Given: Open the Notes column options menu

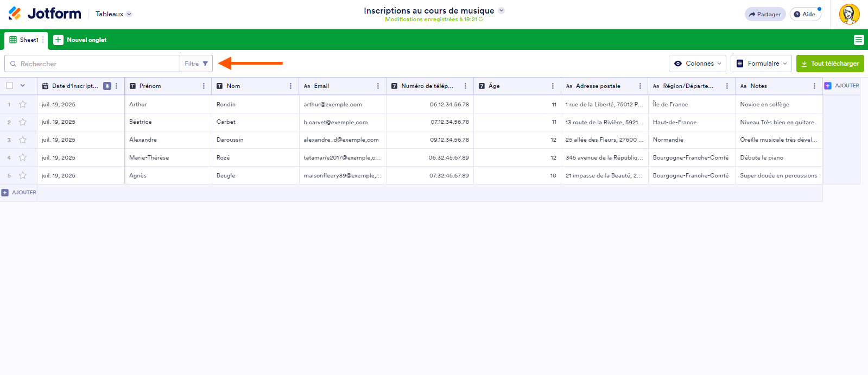Looking at the screenshot, I should 814,86.
